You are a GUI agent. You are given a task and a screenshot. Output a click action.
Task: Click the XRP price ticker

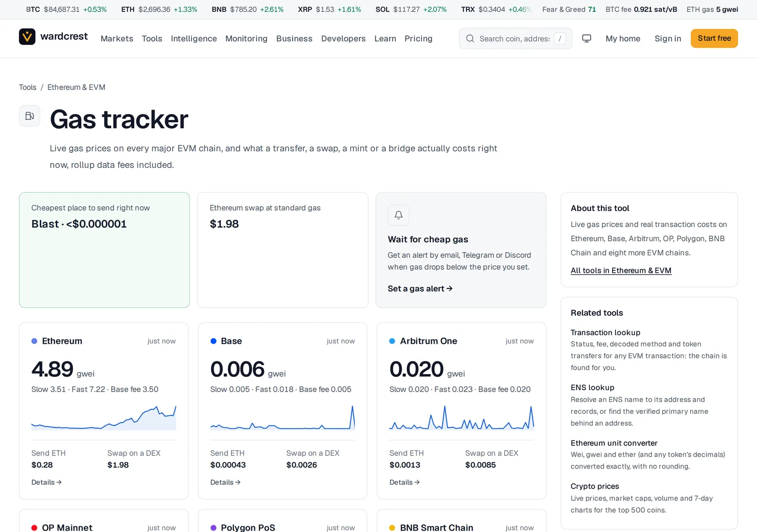(x=329, y=9)
